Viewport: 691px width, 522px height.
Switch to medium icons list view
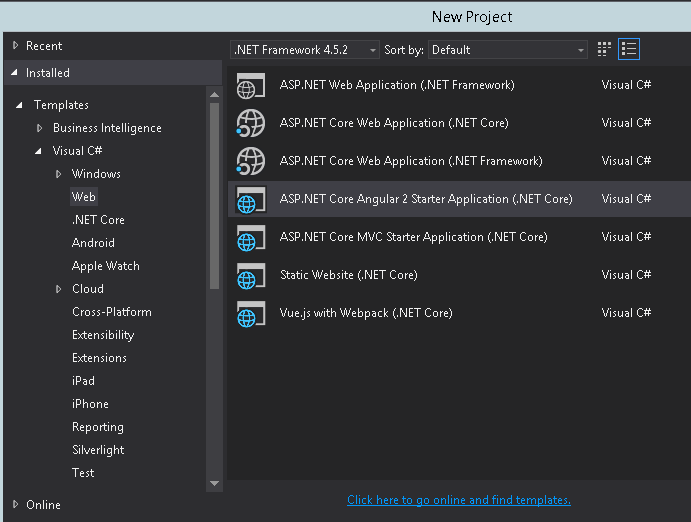coord(629,49)
